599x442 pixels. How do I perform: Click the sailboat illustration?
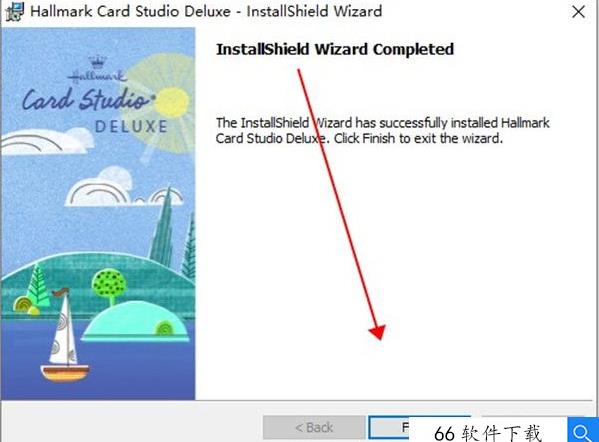pos(65,335)
